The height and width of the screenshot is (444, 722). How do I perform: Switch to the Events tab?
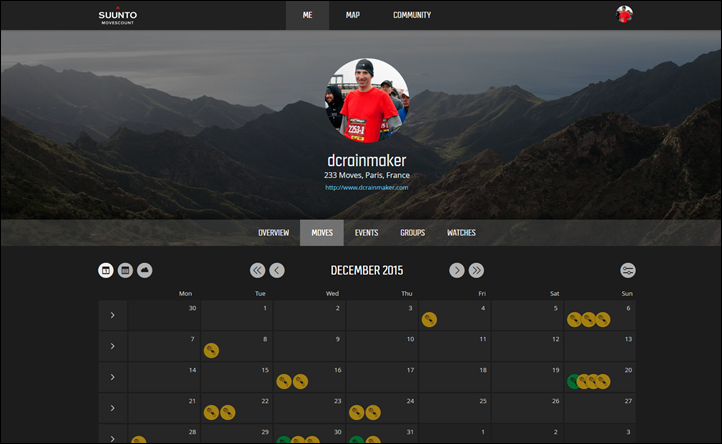pos(367,233)
